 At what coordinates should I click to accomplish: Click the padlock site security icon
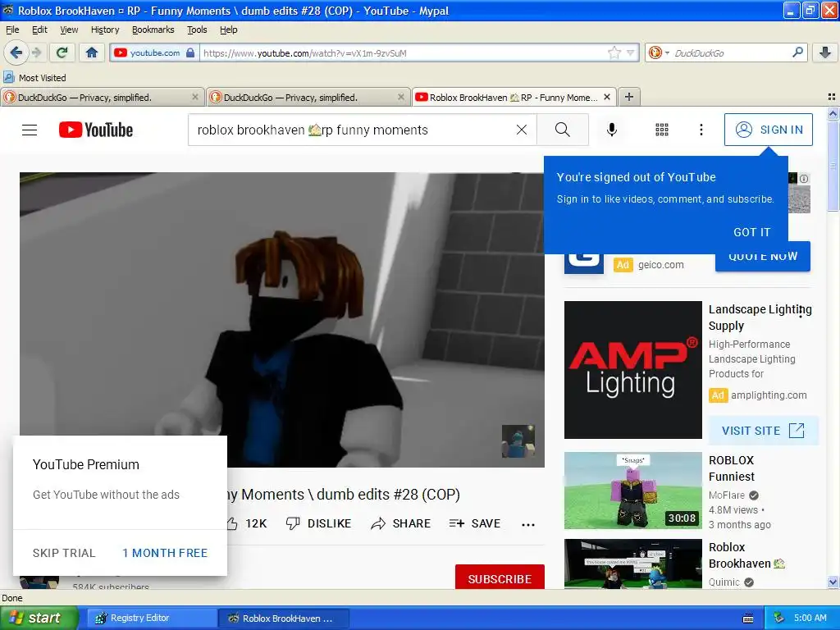(x=190, y=52)
